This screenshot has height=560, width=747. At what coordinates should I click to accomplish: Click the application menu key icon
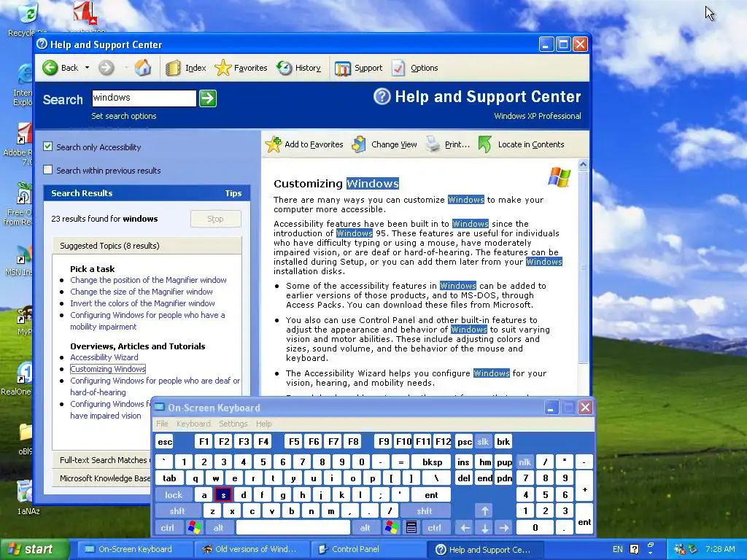[411, 528]
